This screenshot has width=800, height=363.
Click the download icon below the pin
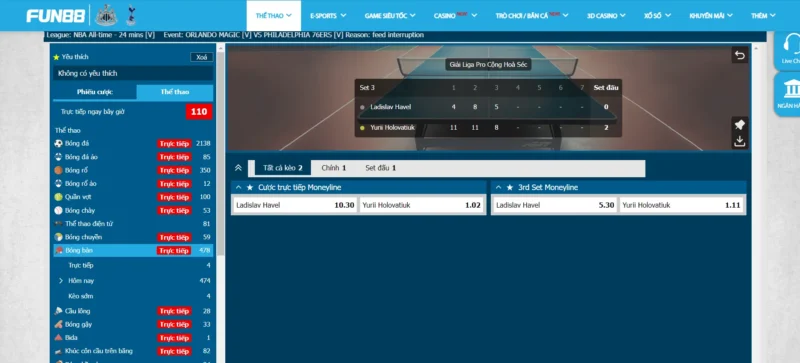[740, 141]
